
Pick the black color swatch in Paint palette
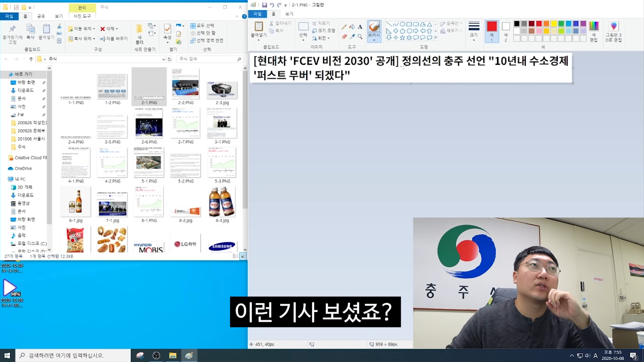517,23
